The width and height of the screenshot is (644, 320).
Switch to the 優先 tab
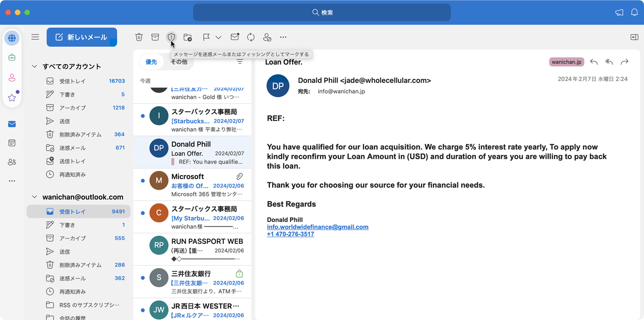coord(151,62)
